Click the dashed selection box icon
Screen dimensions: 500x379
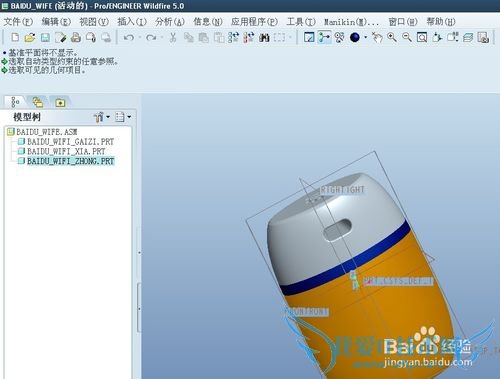(279, 37)
